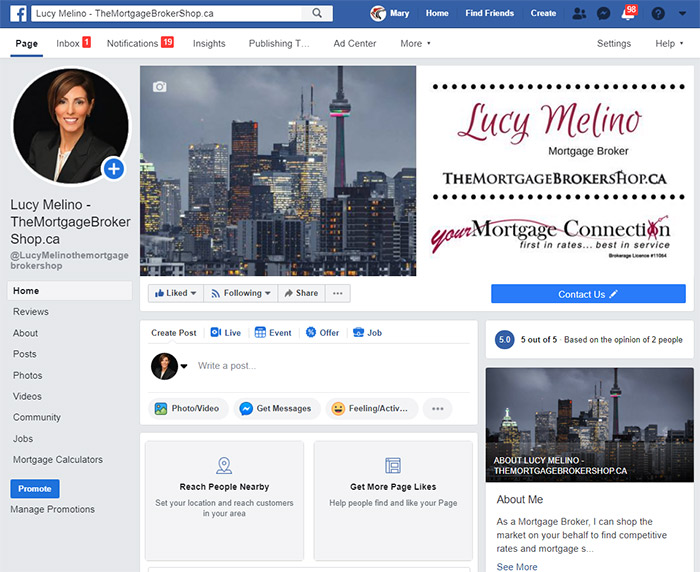Open page Settings
This screenshot has height=572, width=700.
click(614, 44)
